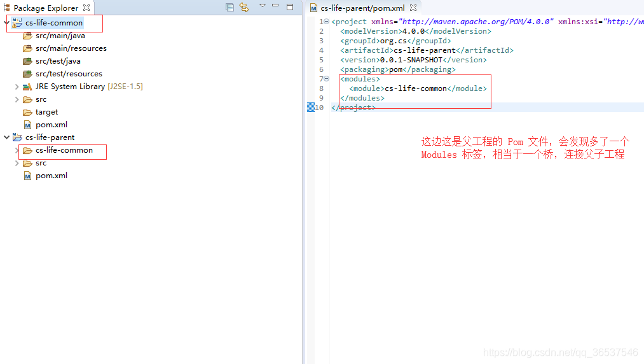Screen dimensions: 644x364
Task: Select the cs-life-common module folder in cs-life-parent
Action: pyautogui.click(x=64, y=150)
